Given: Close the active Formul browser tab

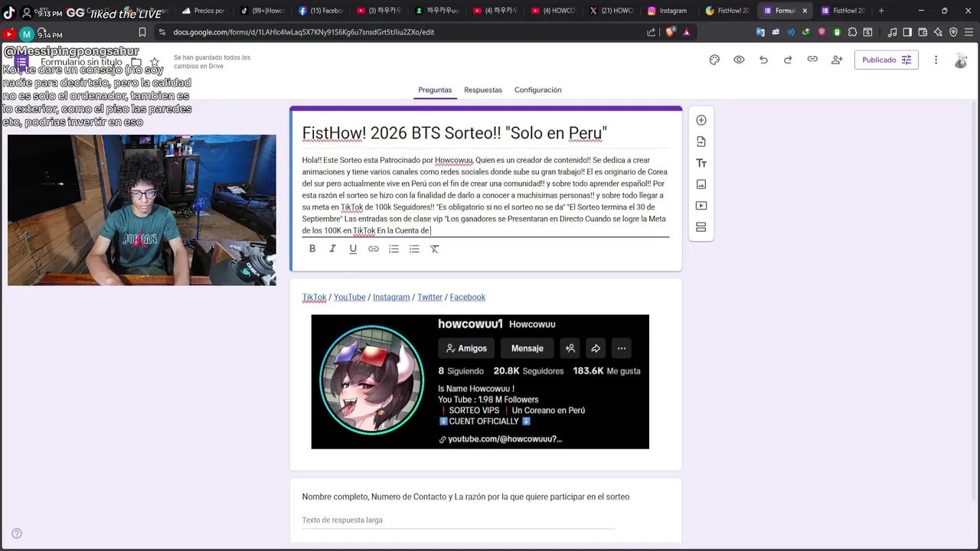Looking at the screenshot, I should pyautogui.click(x=805, y=11).
